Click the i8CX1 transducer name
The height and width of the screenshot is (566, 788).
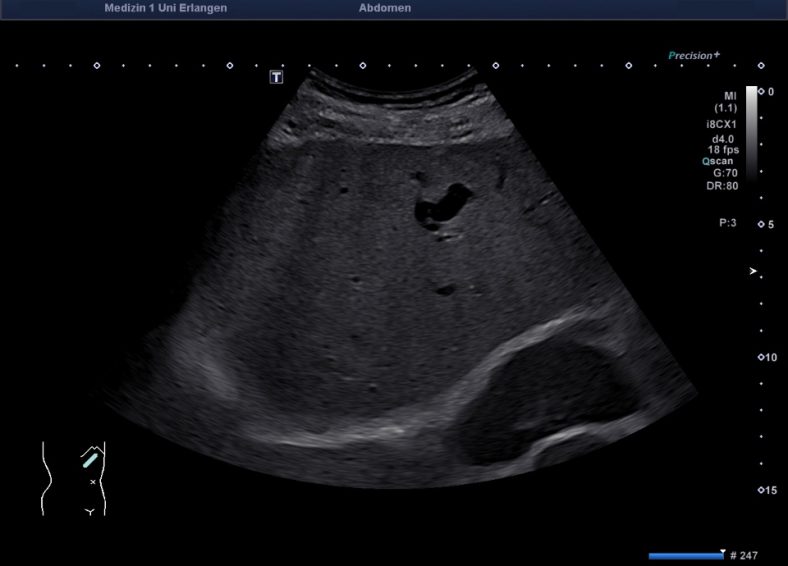(x=722, y=123)
